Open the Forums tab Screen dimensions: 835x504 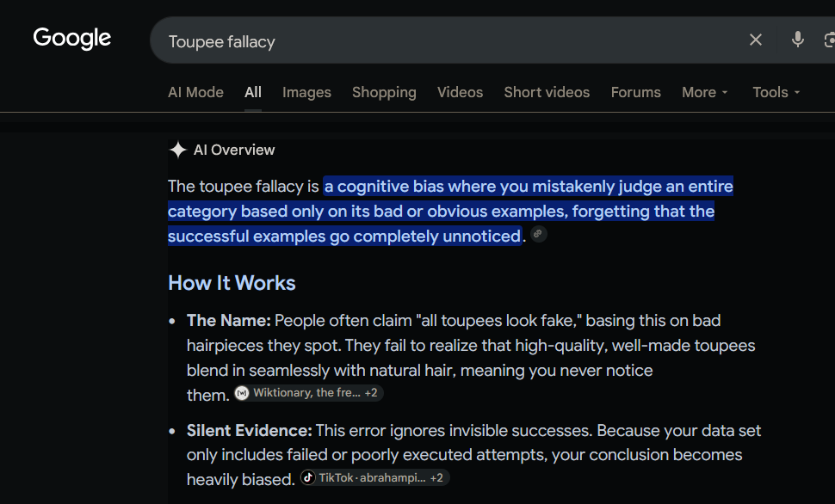[636, 93]
